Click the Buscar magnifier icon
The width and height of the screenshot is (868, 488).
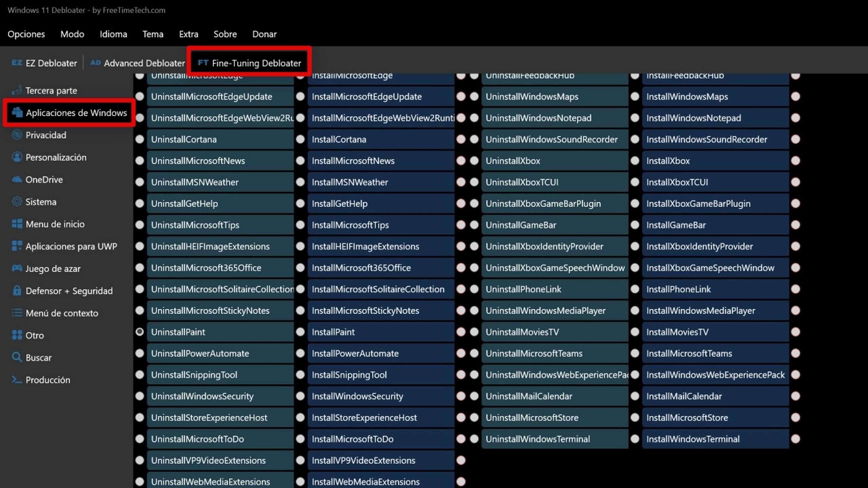17,357
